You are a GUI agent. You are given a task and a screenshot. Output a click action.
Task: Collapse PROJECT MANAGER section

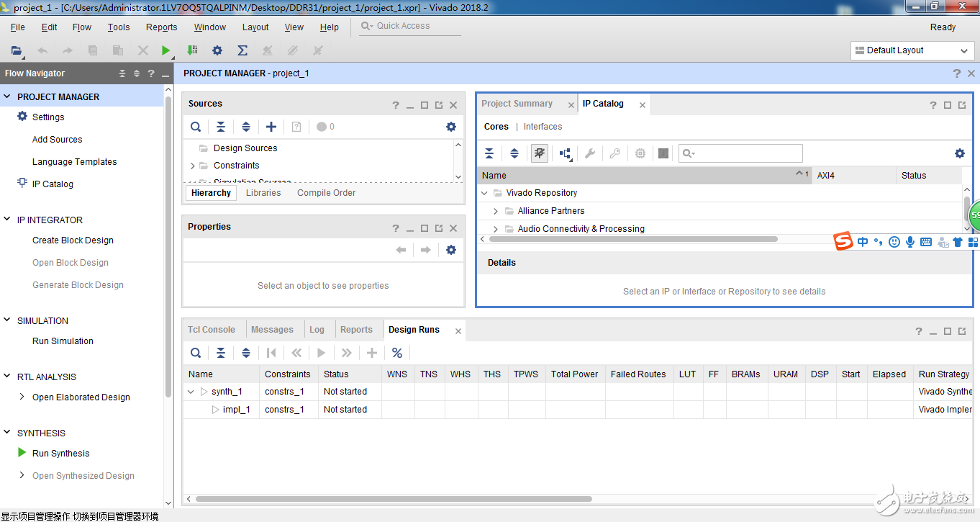7,96
